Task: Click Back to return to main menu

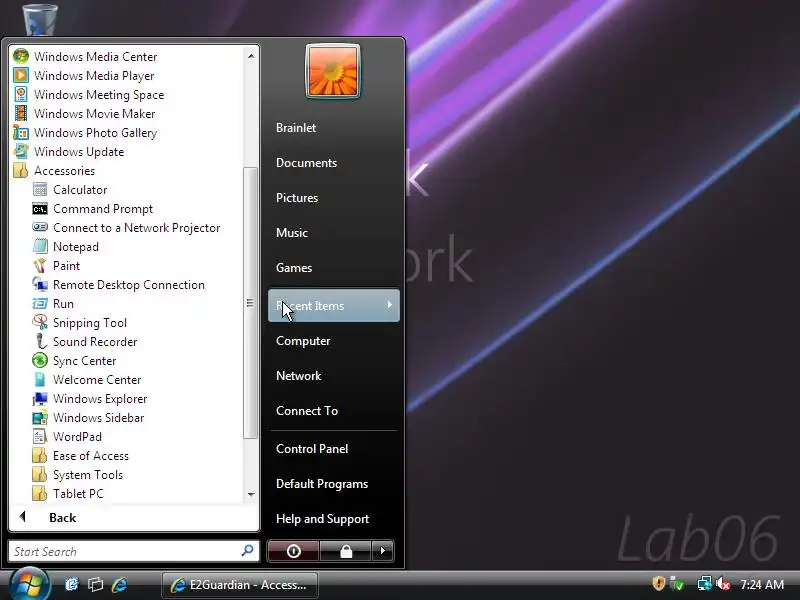Action: pos(62,518)
